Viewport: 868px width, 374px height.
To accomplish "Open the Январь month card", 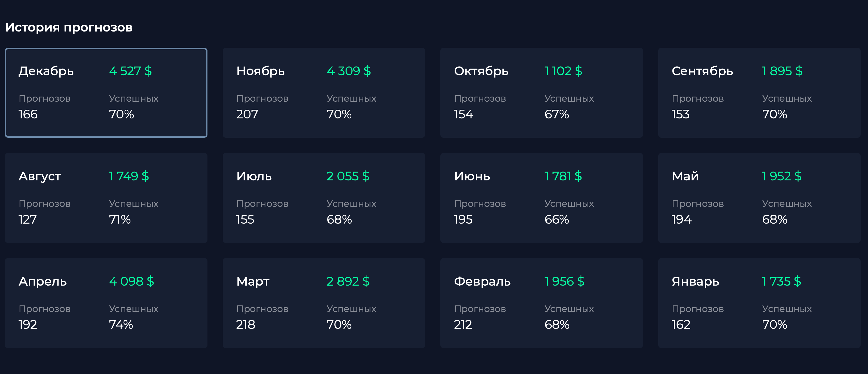I will click(x=759, y=303).
